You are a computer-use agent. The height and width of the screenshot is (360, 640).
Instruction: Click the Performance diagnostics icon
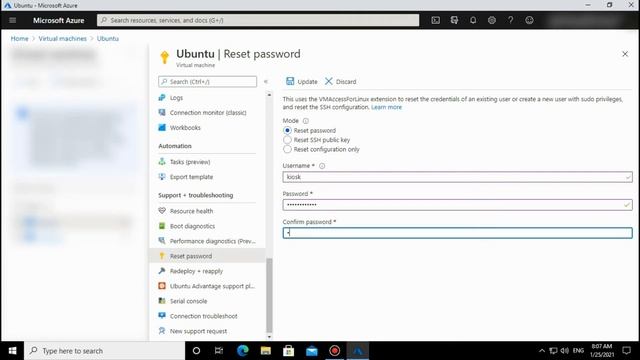coord(162,241)
